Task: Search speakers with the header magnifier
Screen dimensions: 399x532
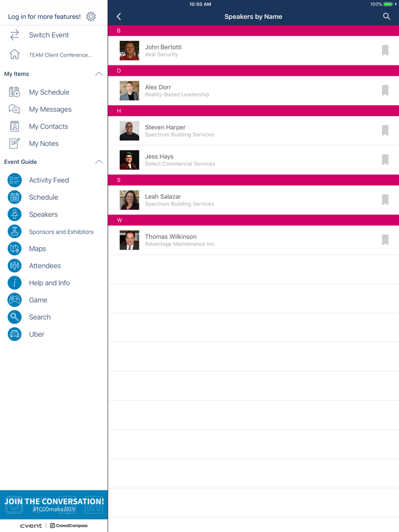Action: click(386, 17)
